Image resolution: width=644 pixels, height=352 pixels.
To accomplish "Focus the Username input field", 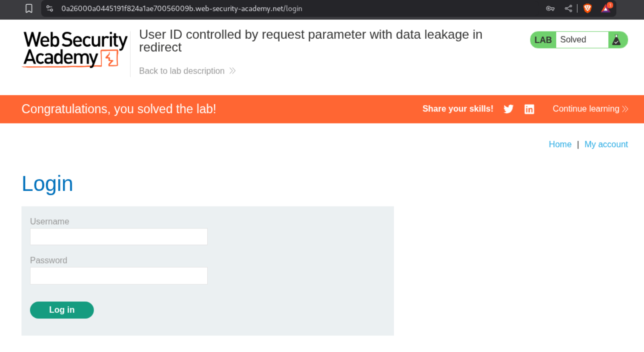I will pos(119,237).
